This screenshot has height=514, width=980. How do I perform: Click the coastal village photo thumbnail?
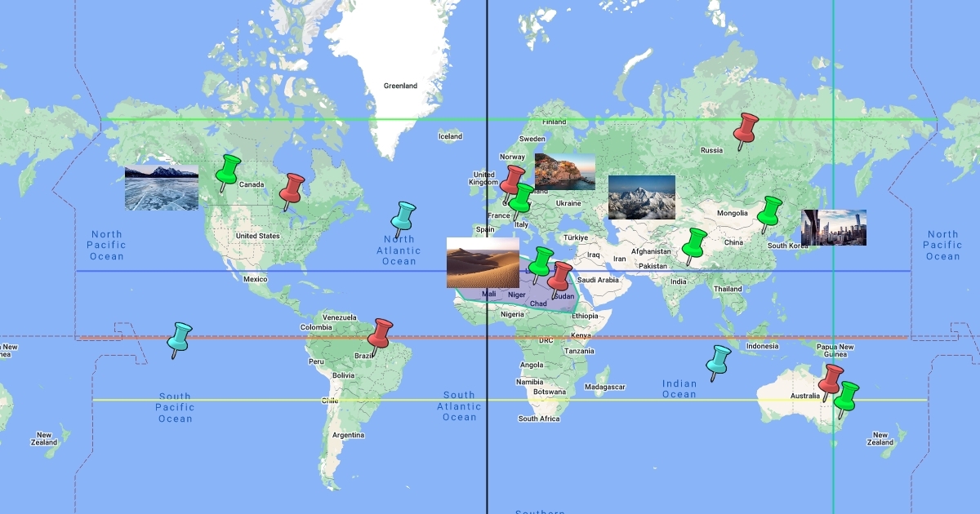[x=565, y=171]
